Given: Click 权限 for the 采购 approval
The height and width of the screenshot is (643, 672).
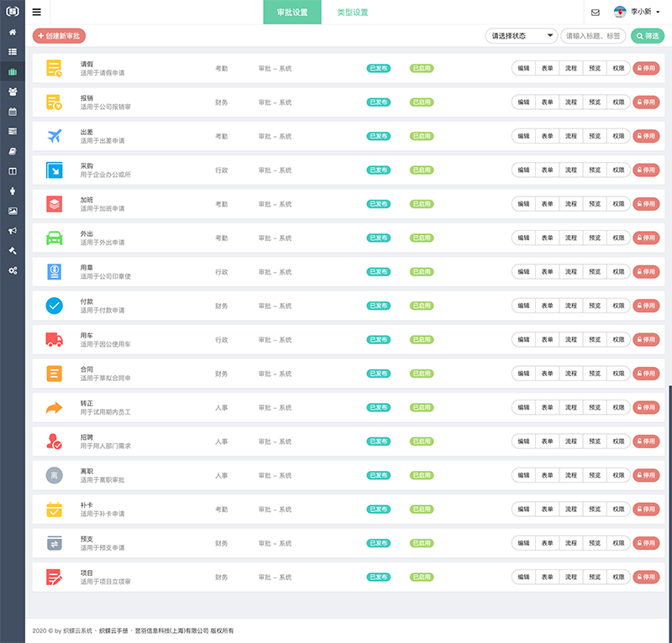Looking at the screenshot, I should [x=618, y=170].
